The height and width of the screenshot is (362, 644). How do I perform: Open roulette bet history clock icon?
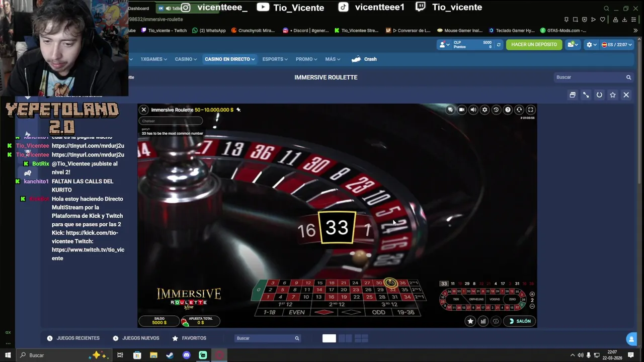click(x=496, y=110)
